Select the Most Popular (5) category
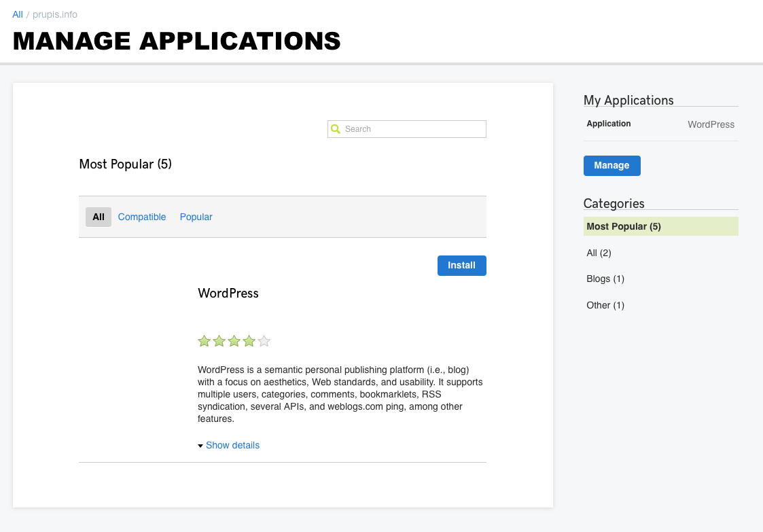The image size is (763, 532). (624, 226)
